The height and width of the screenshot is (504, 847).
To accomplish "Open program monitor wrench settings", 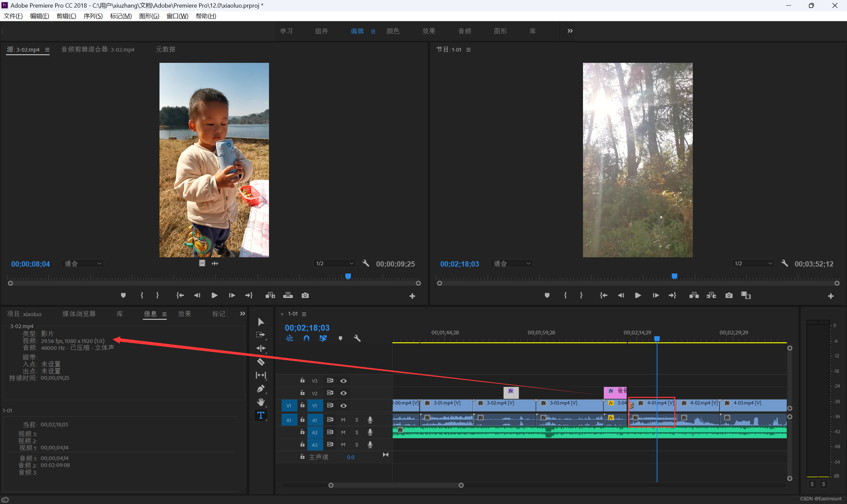I will click(784, 263).
